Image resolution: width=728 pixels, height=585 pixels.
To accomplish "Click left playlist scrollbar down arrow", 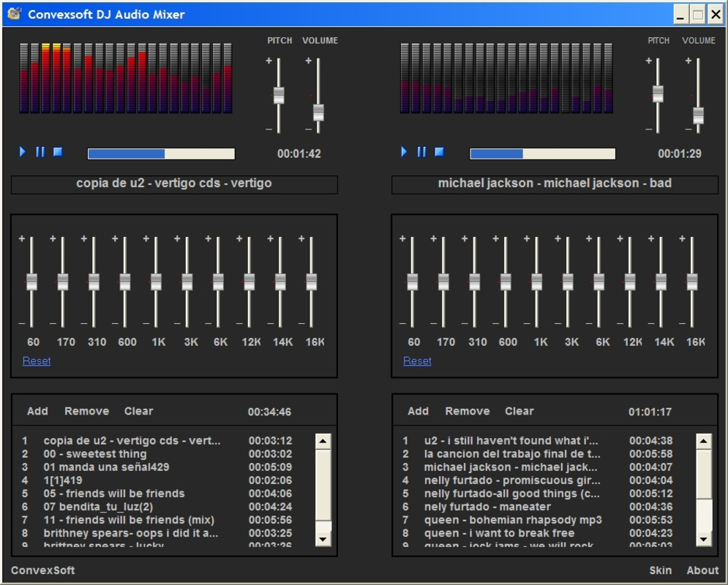I will click(x=323, y=539).
